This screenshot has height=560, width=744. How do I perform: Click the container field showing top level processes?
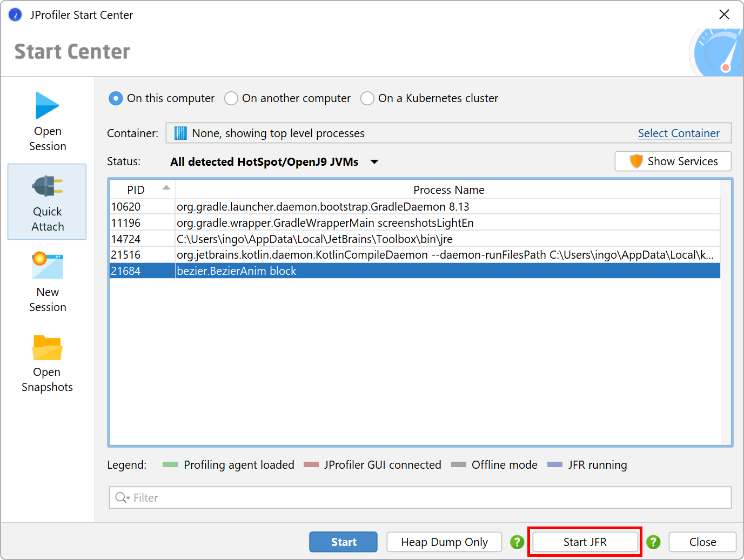[448, 133]
